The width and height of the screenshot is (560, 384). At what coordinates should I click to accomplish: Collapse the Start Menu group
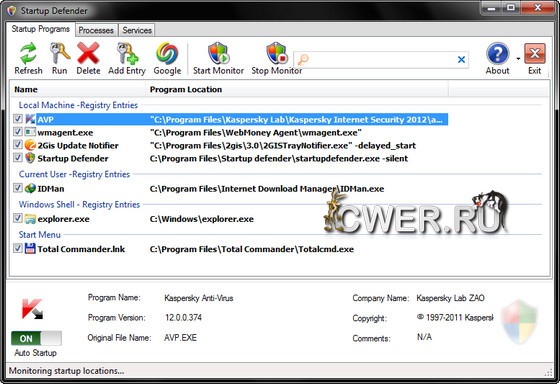click(40, 235)
